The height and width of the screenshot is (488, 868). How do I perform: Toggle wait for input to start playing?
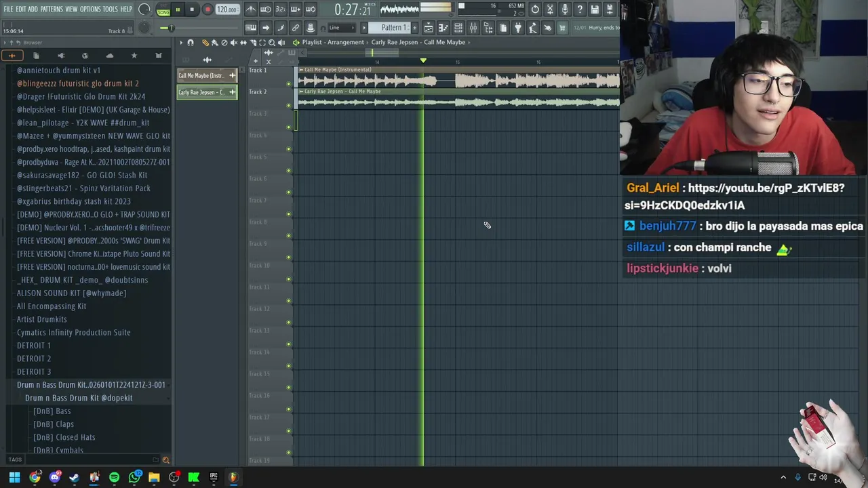266,9
